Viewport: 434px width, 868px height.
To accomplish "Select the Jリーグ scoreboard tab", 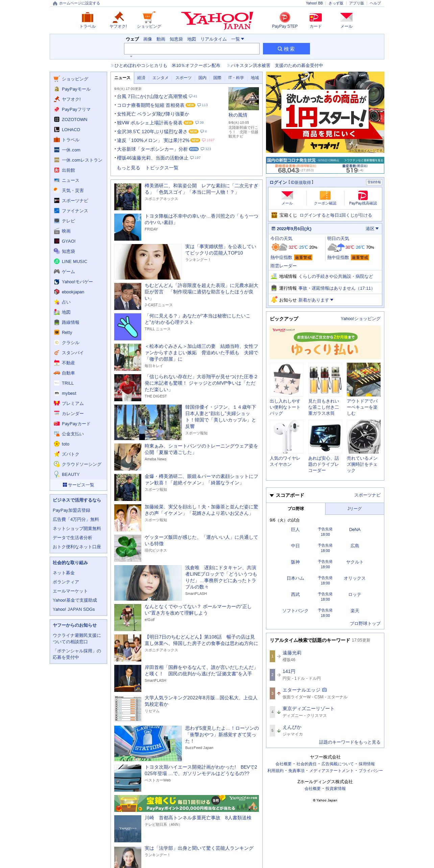I will click(x=355, y=509).
